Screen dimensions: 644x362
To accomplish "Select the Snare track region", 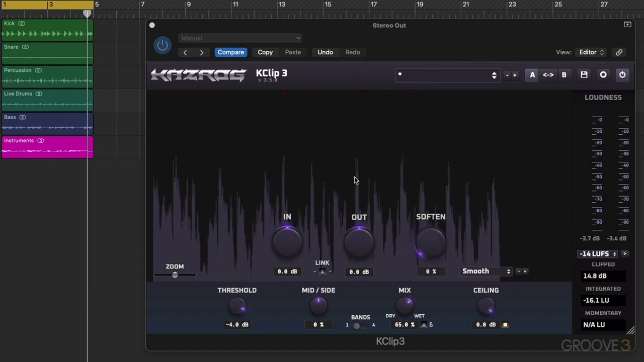I will click(x=47, y=54).
